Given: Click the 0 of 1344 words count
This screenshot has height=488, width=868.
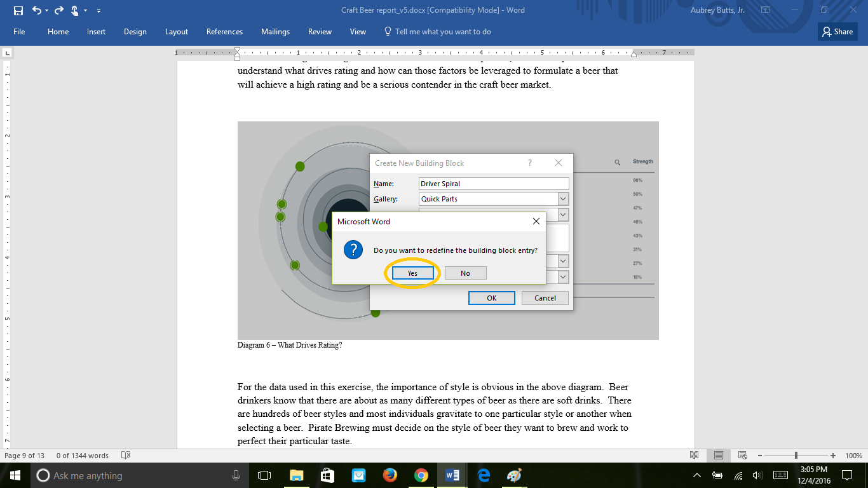Looking at the screenshot, I should [x=83, y=456].
